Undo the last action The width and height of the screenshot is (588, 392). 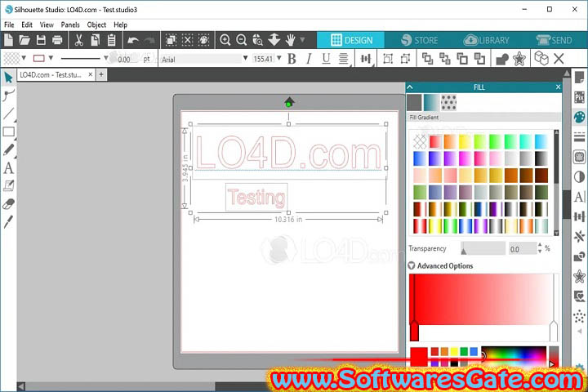[133, 40]
